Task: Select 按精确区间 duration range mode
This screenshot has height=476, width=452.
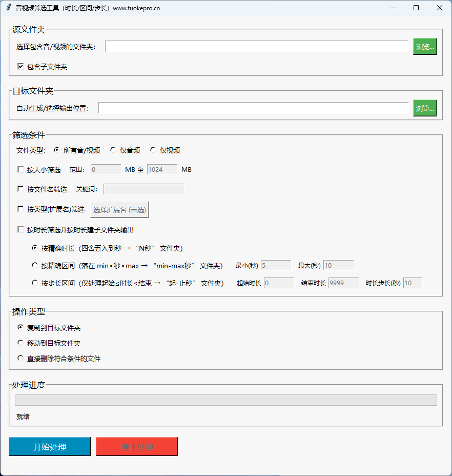Action: coord(34,265)
